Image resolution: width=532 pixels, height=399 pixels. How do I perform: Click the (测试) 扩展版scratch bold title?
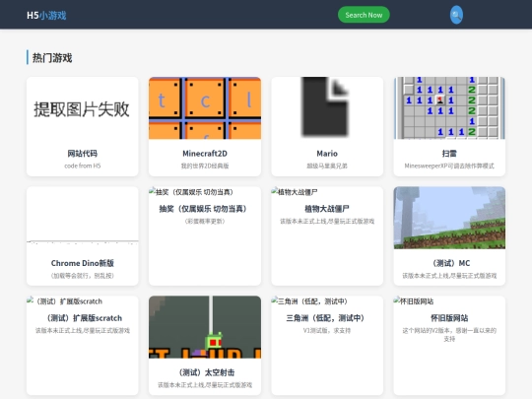click(83, 318)
